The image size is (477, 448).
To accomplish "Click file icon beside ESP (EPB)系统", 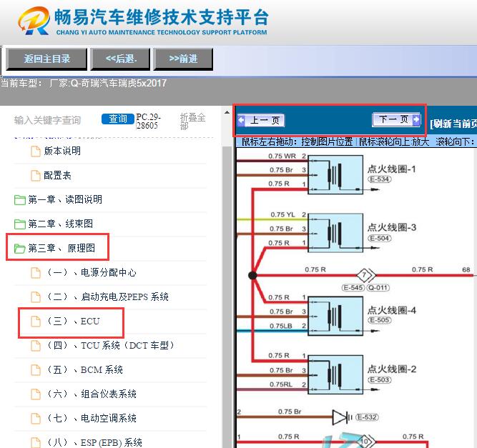I will tap(36, 443).
